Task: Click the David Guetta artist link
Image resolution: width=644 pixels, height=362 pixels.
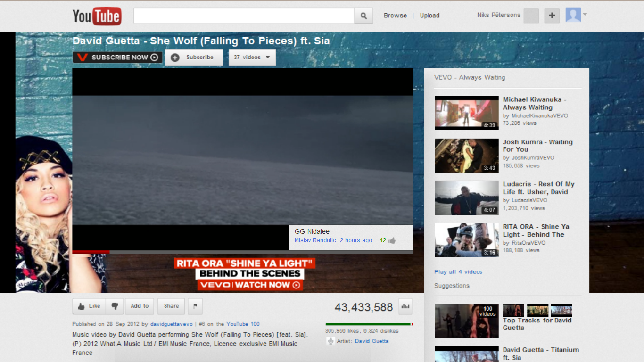Action: [372, 341]
